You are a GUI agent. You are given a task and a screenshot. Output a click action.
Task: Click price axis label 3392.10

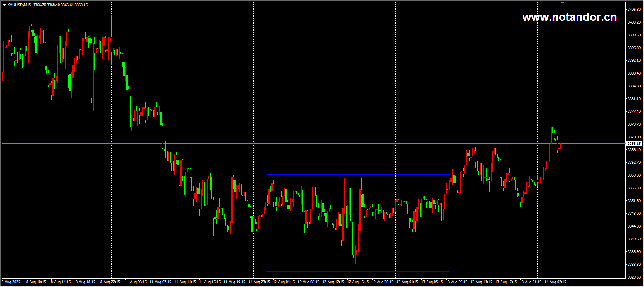pos(634,61)
